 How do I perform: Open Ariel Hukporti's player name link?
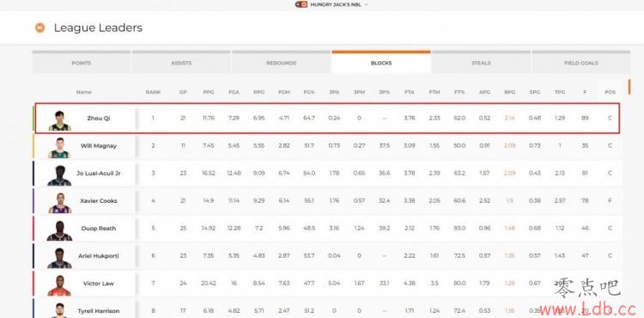coord(99,255)
